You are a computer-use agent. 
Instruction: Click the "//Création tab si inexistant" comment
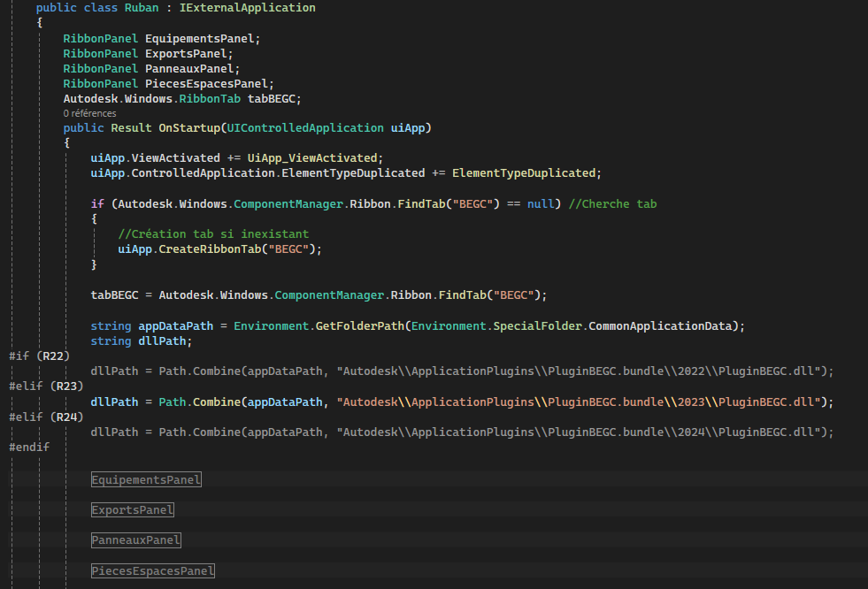213,234
